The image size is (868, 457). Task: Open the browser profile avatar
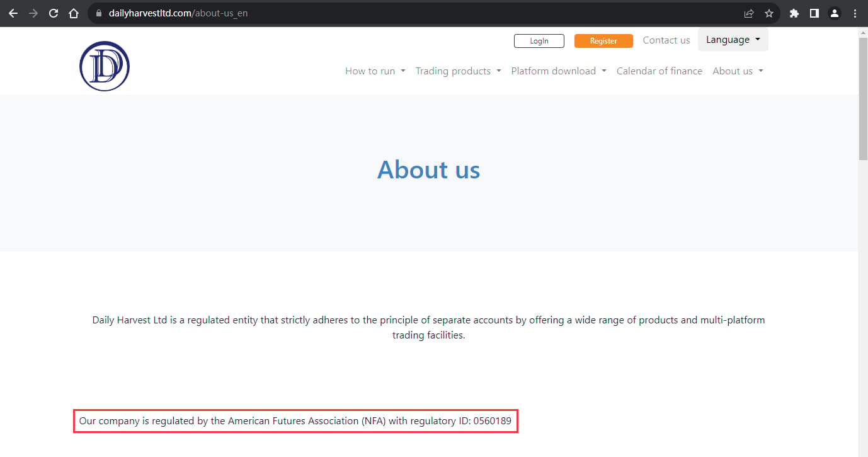(x=835, y=13)
